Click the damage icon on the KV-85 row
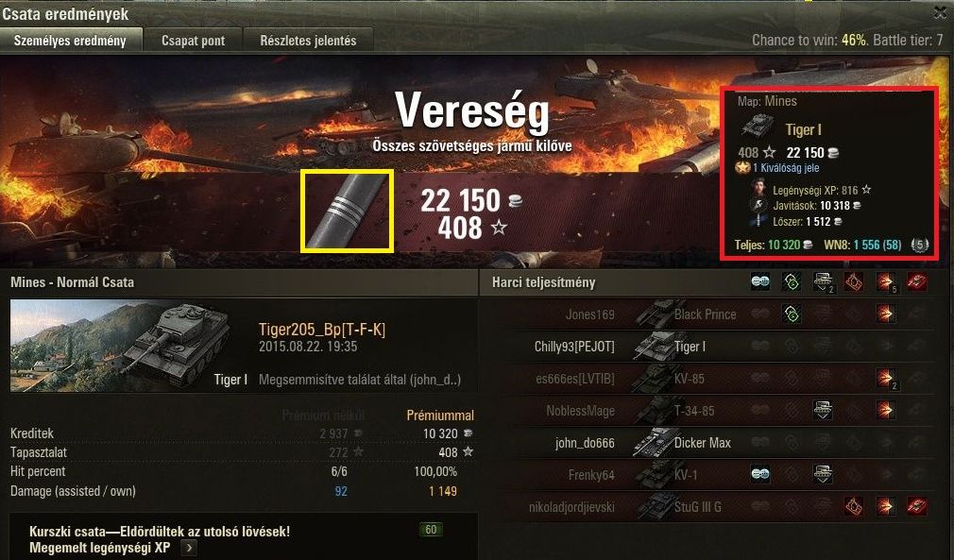 click(886, 378)
